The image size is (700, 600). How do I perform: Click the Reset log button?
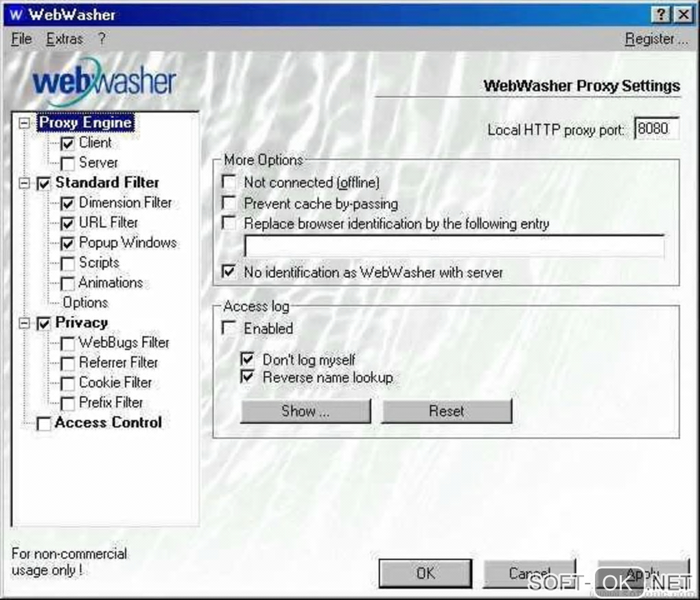click(x=447, y=411)
